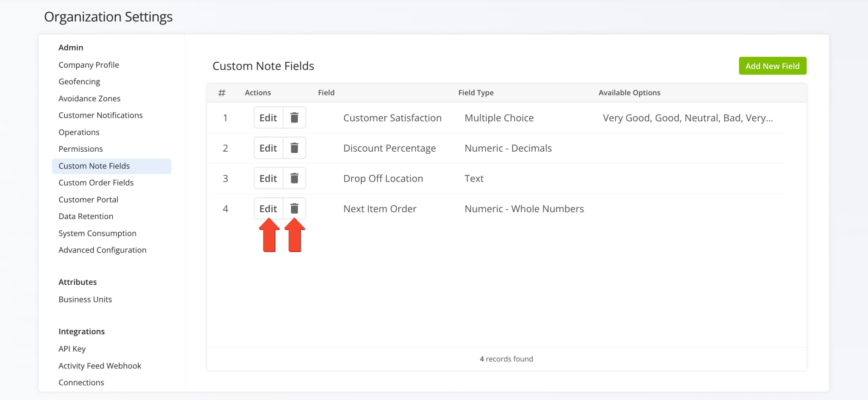Click the # column header
This screenshot has width=868, height=400.
tap(222, 92)
